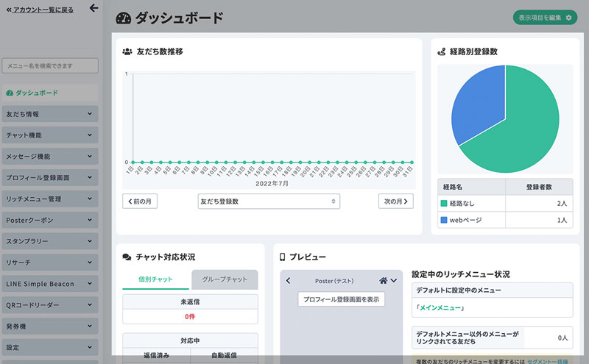
Task: Click デフォルトに設定中のメニュー heading
Action: point(459,290)
